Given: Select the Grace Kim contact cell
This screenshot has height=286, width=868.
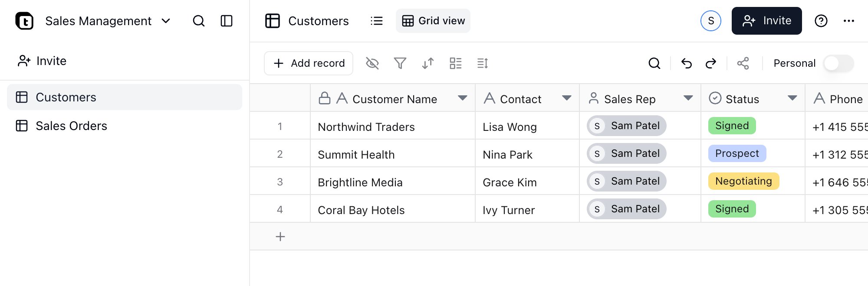Looking at the screenshot, I should (x=527, y=181).
